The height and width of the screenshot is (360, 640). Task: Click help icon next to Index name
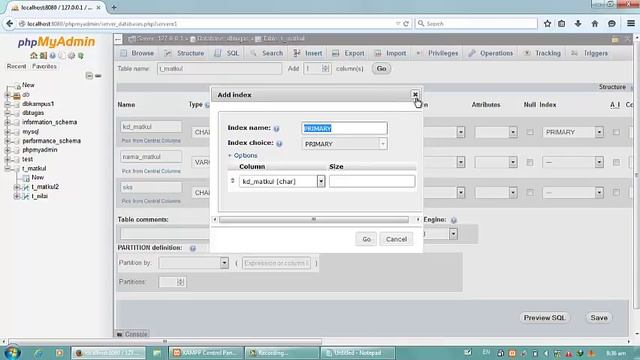coord(277,129)
